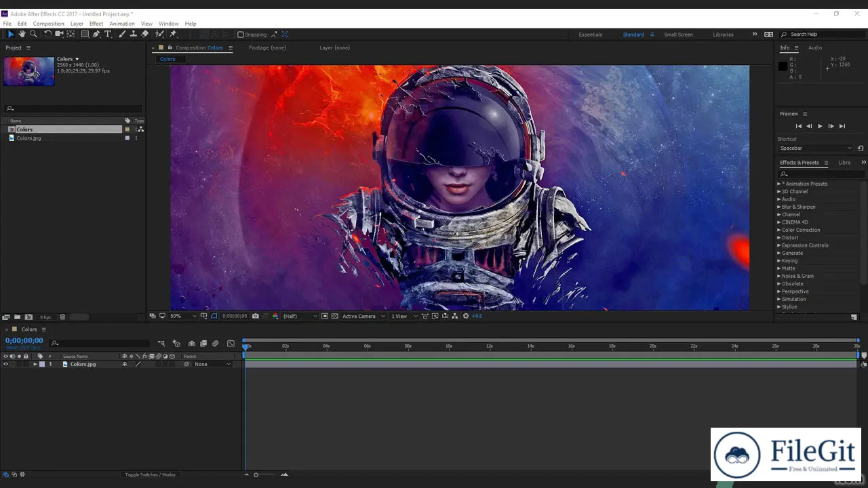Click the 0;00;00;00 current time in timeline
The image size is (868, 488).
(x=24, y=340)
